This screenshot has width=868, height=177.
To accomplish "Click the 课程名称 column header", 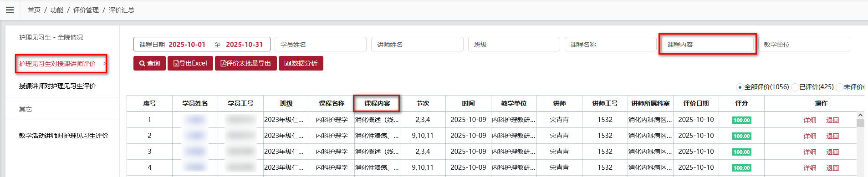I will click(332, 103).
